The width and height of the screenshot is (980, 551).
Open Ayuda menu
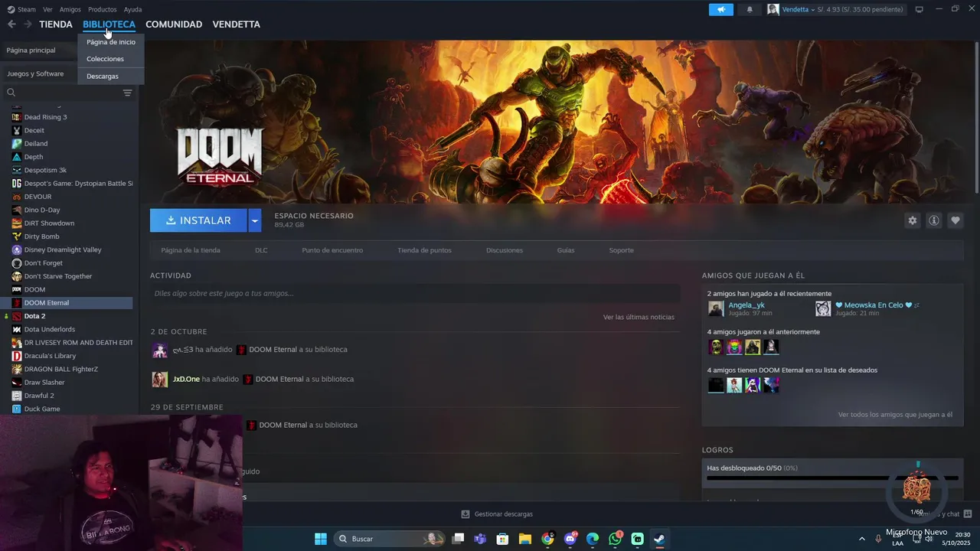pos(132,9)
